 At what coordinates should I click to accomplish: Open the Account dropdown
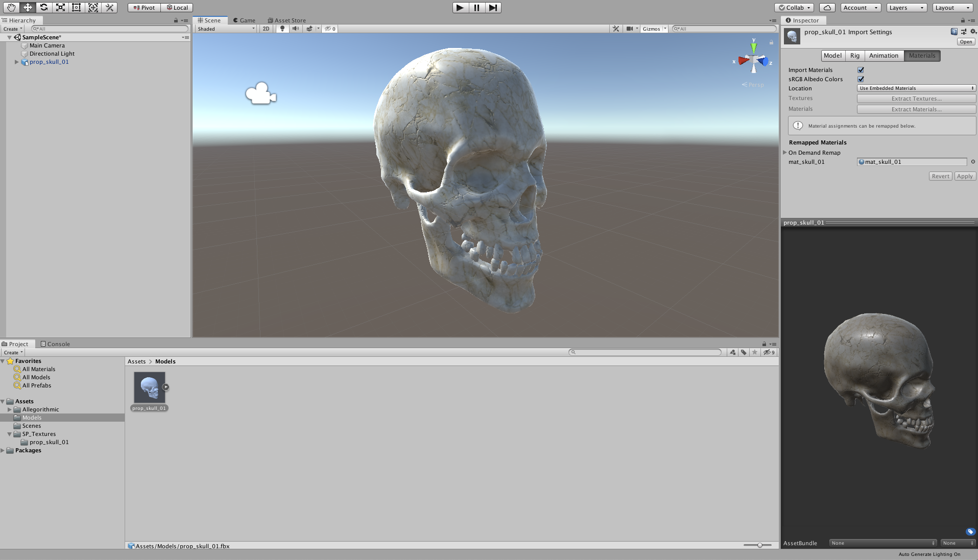[x=861, y=8]
